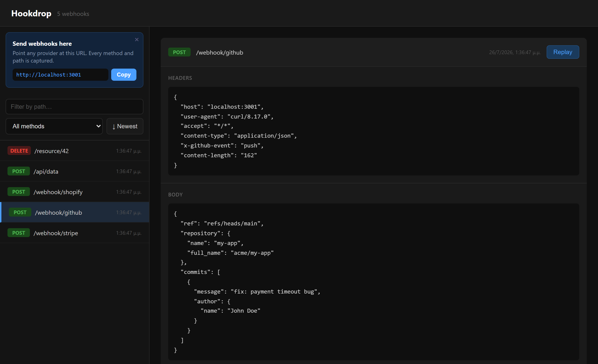
Task: Open the /webhook/stripe request
Action: tap(75, 233)
